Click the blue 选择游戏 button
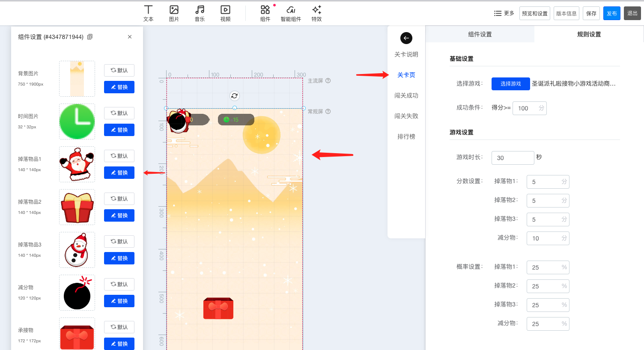The width and height of the screenshot is (644, 350). (511, 84)
